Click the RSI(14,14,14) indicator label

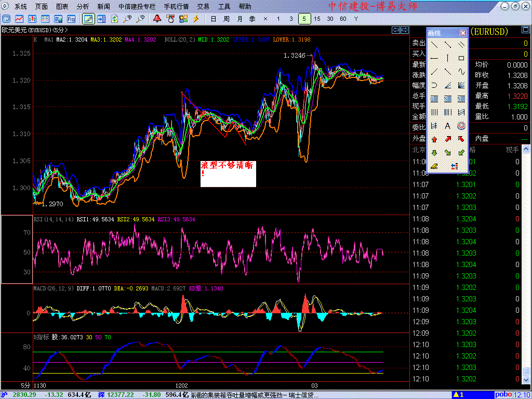[x=54, y=220]
